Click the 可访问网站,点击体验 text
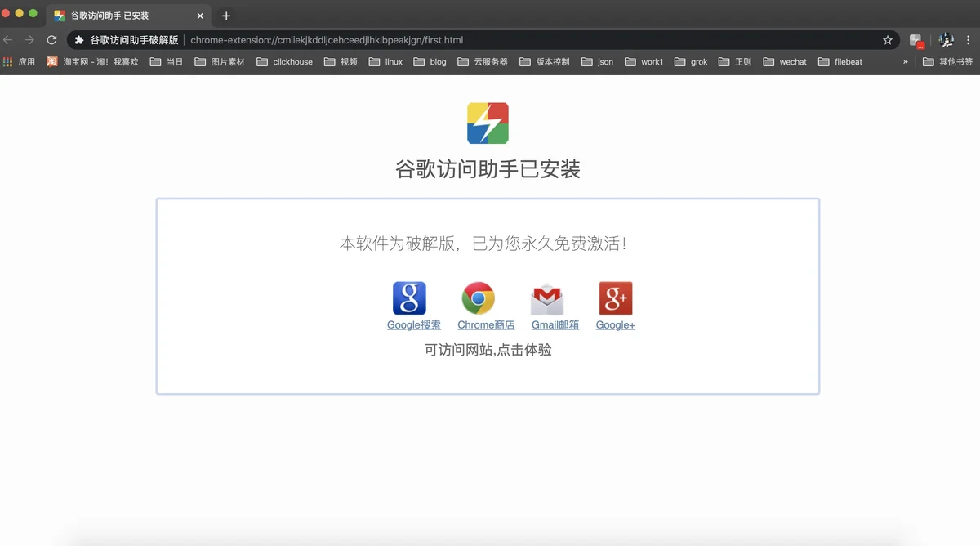 pos(488,350)
